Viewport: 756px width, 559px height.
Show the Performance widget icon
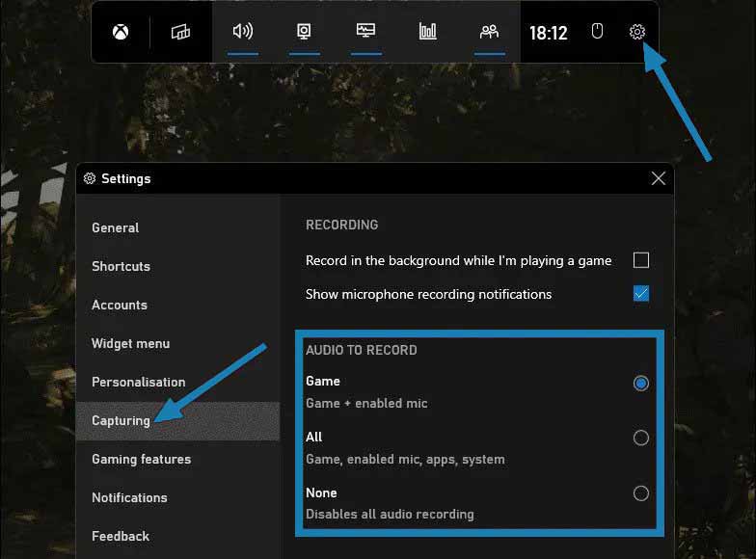(365, 32)
